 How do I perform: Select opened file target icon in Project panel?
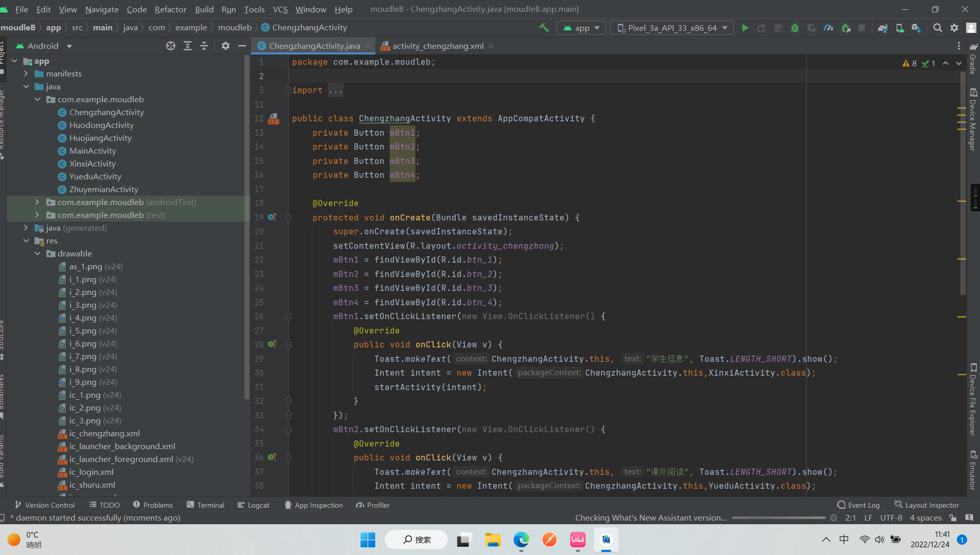pyautogui.click(x=171, y=46)
